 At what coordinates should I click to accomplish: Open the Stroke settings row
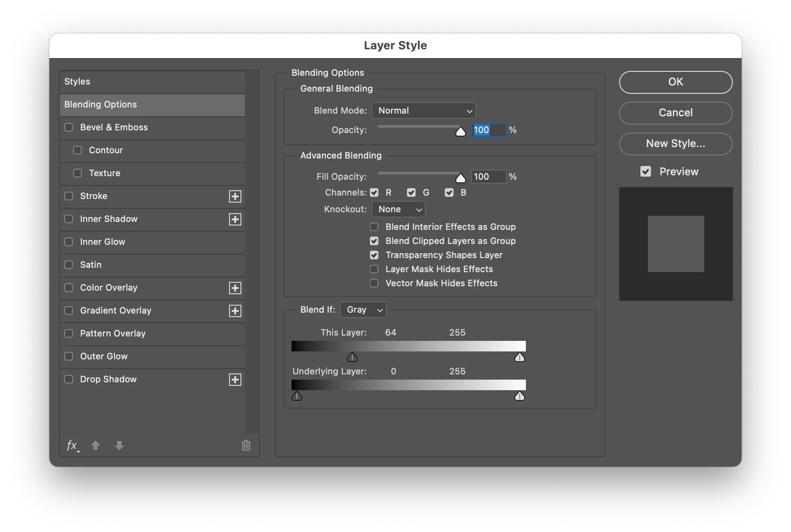(x=152, y=196)
